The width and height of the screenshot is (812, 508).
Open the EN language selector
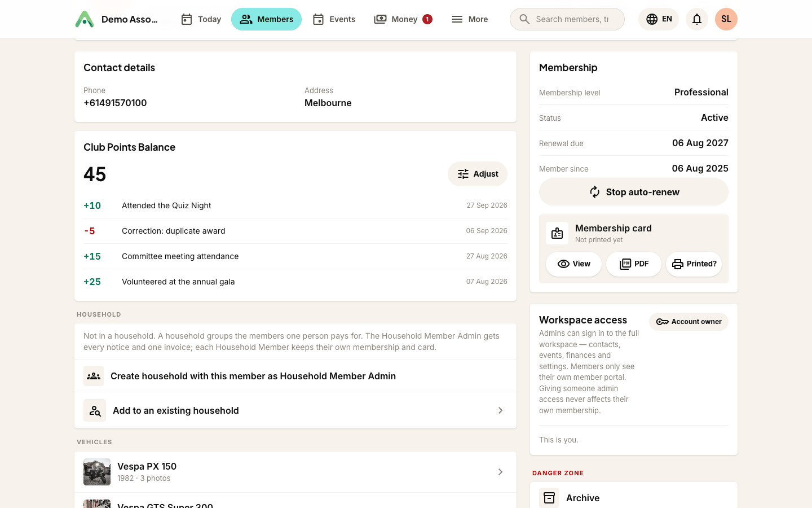(659, 19)
